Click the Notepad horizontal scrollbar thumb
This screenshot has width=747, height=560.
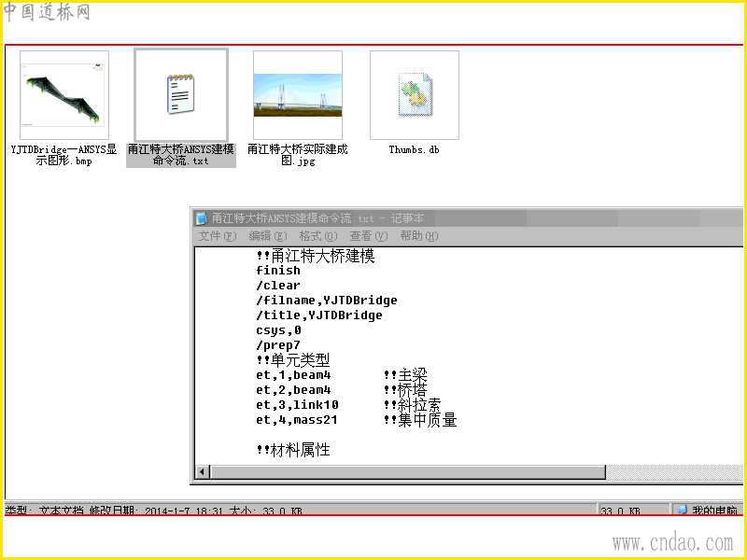pyautogui.click(x=408, y=472)
